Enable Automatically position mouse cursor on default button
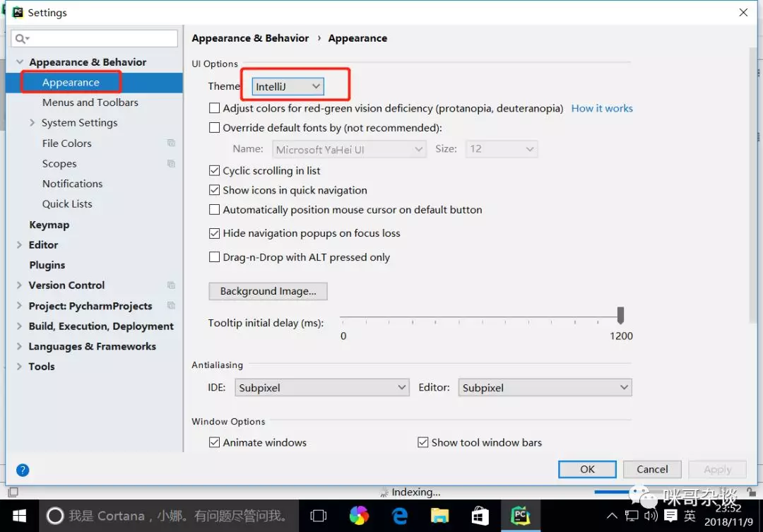 click(x=214, y=210)
